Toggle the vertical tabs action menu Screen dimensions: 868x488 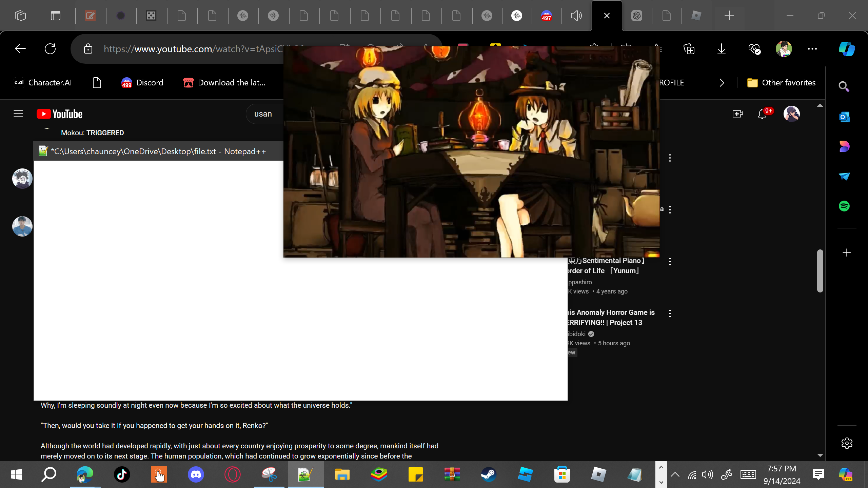click(56, 16)
